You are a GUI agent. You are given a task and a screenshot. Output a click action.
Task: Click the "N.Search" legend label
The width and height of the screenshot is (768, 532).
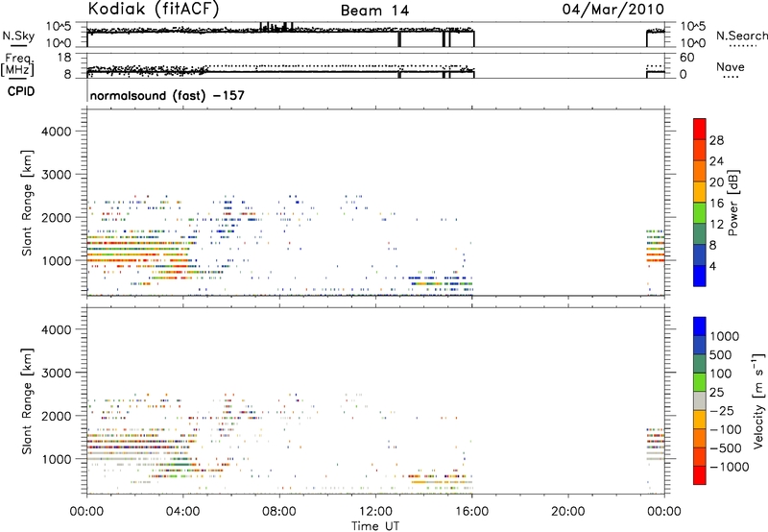tap(741, 36)
